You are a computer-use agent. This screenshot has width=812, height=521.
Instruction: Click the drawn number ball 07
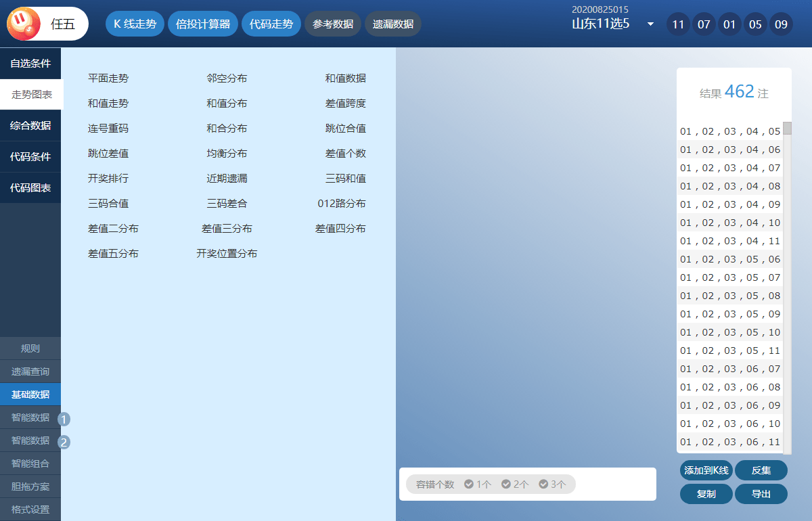704,24
